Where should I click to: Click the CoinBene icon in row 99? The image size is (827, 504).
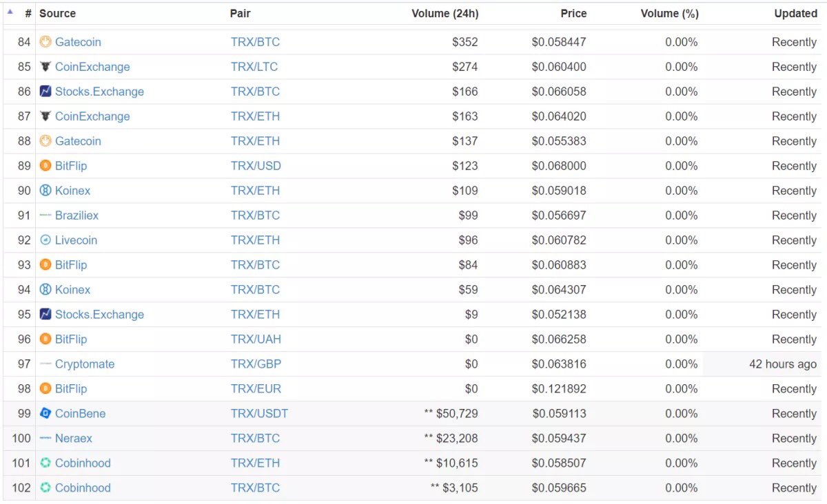coord(45,414)
